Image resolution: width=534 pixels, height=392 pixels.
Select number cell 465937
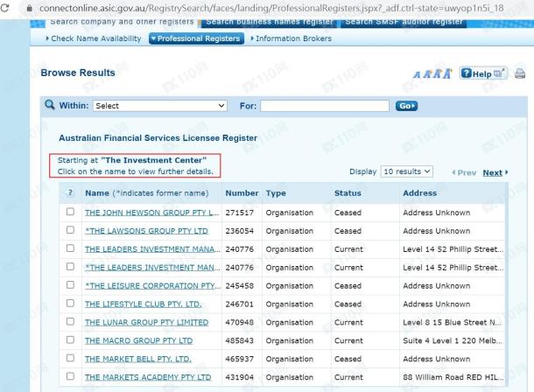239,360
